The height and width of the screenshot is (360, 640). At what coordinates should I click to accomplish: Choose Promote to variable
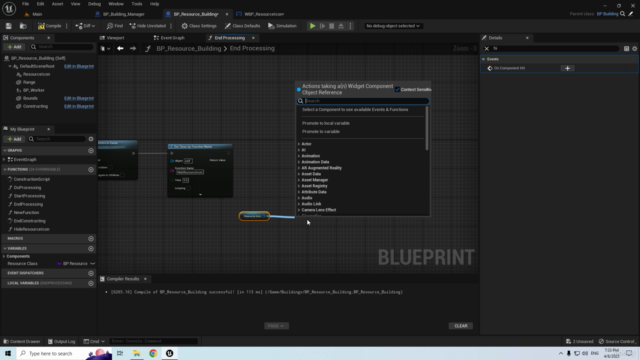[x=321, y=131]
